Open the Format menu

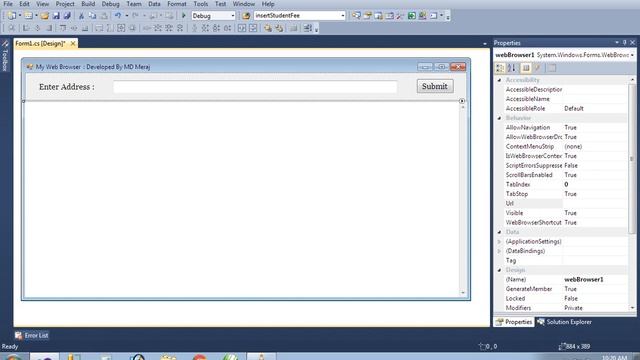(x=177, y=4)
